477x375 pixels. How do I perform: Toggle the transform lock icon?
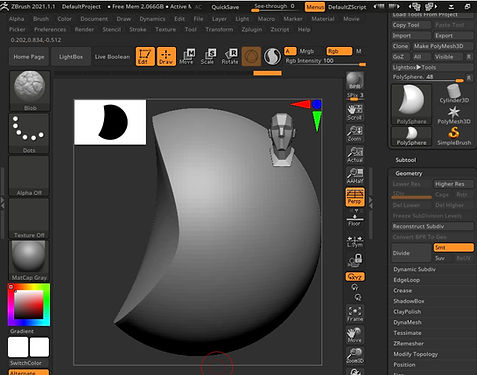(x=355, y=260)
